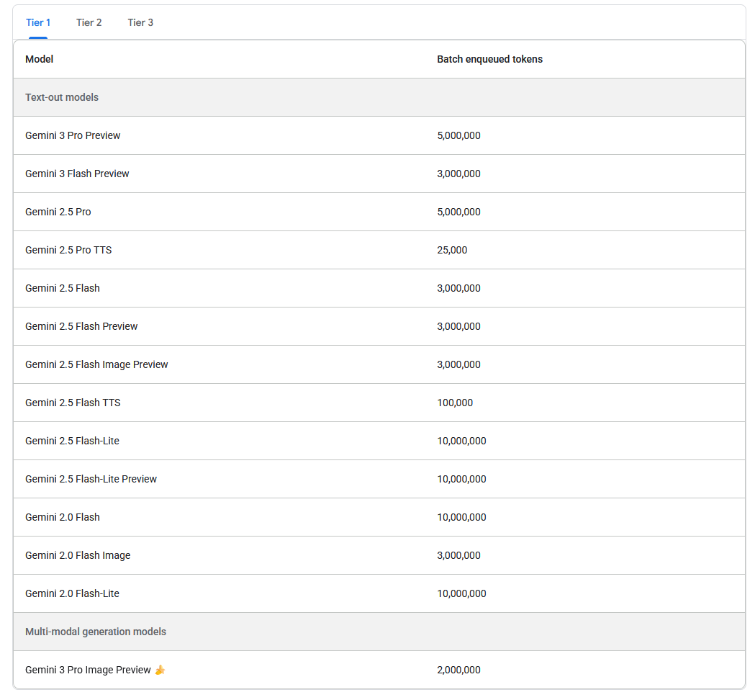This screenshot has height=700, width=755.
Task: Click the 3,000,000 value for Gemini 2.0 Flash Image
Action: click(459, 555)
